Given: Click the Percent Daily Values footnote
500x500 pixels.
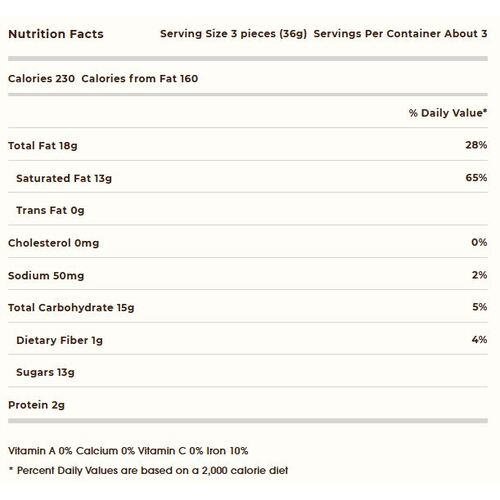Looking at the screenshot, I should (x=148, y=471).
